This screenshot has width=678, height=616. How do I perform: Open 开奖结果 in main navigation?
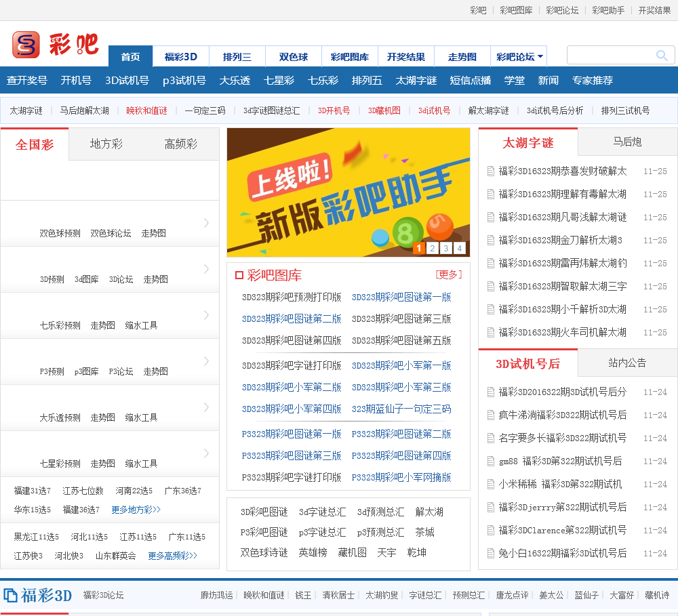coord(406,57)
